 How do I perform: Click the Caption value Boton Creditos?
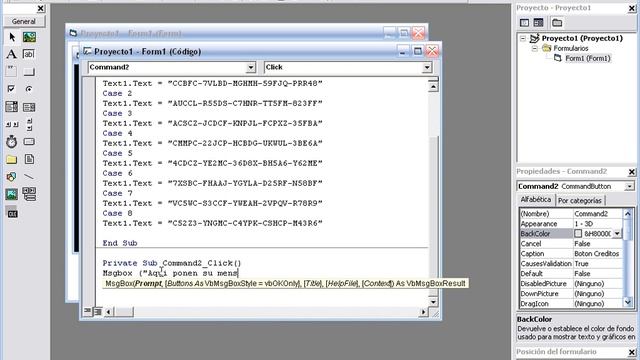596,253
